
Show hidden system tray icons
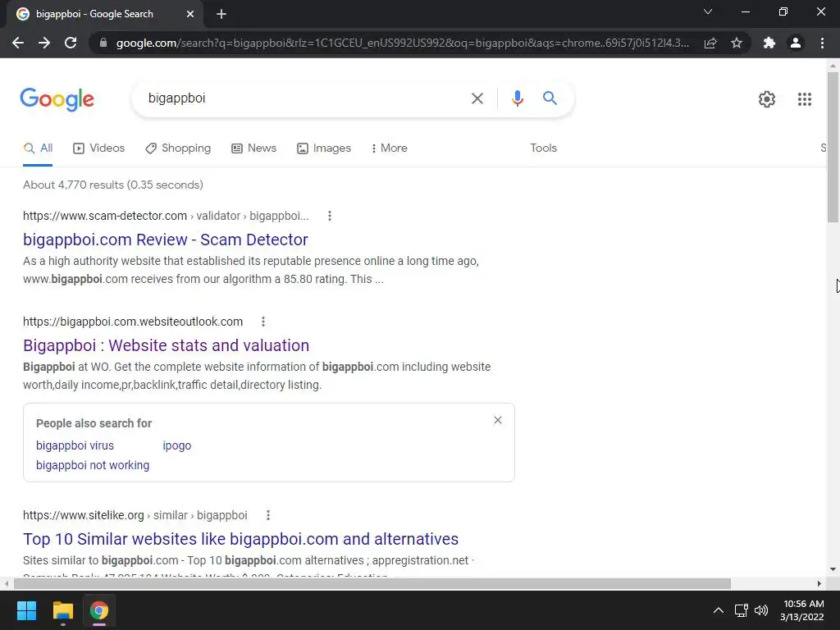tap(719, 610)
